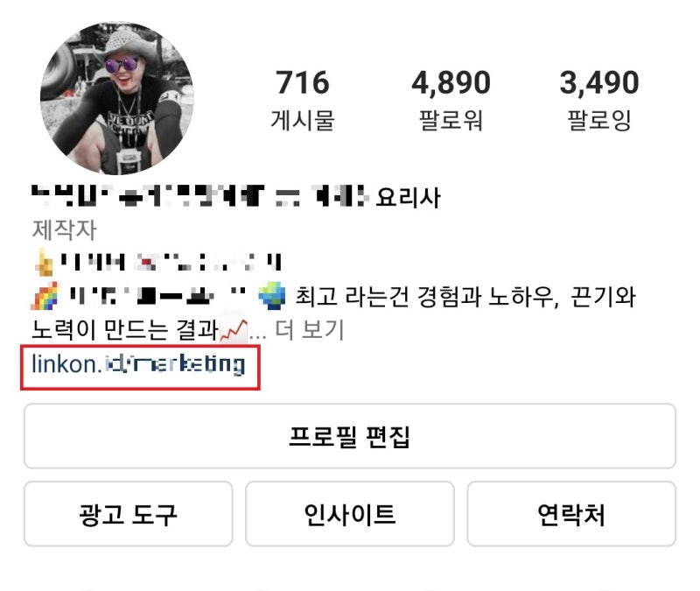Tap the 제작자 category label

(x=64, y=229)
